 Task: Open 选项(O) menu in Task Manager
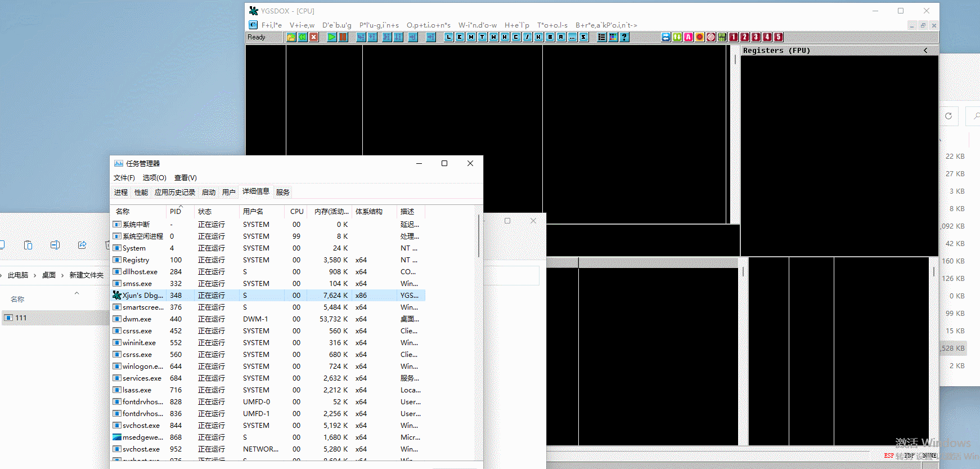(x=154, y=178)
